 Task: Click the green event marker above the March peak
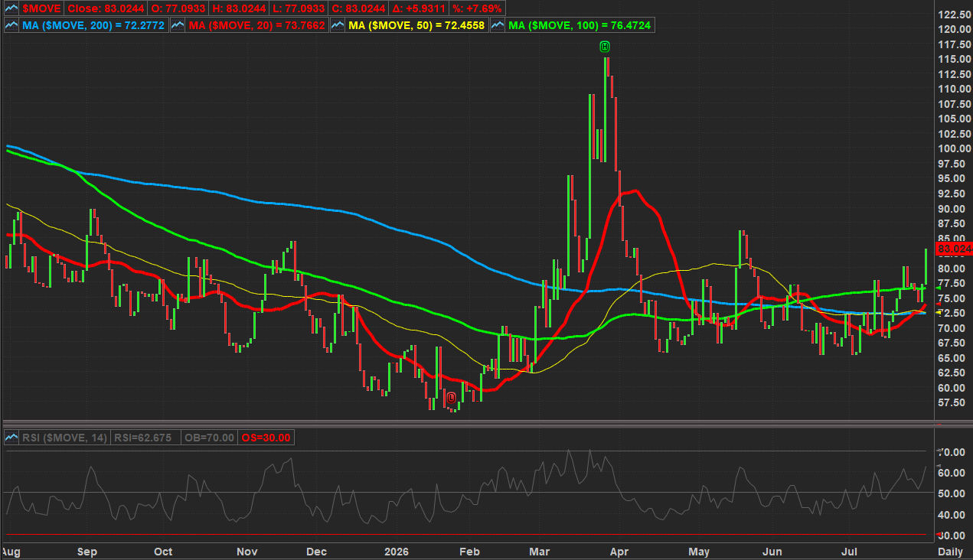(604, 47)
